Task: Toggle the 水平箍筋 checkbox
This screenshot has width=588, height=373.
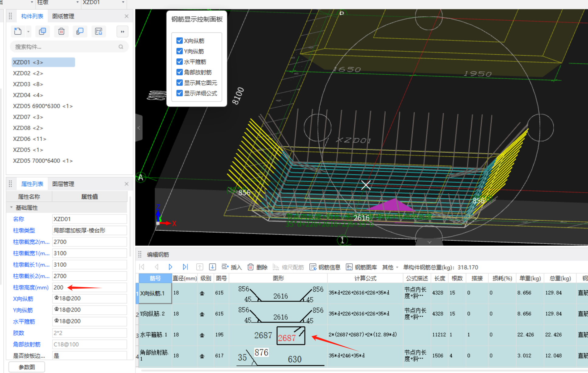Action: 180,62
